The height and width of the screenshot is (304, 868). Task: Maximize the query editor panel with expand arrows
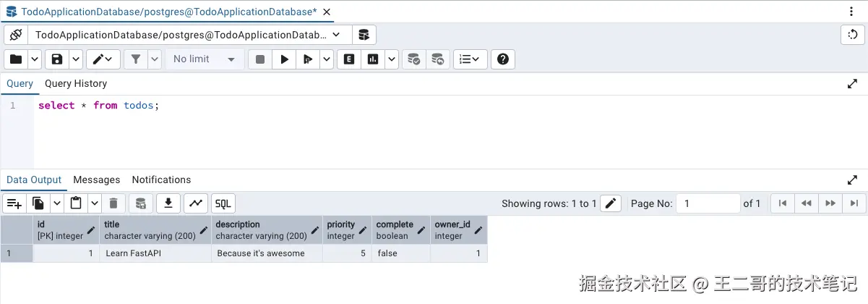pyautogui.click(x=852, y=84)
